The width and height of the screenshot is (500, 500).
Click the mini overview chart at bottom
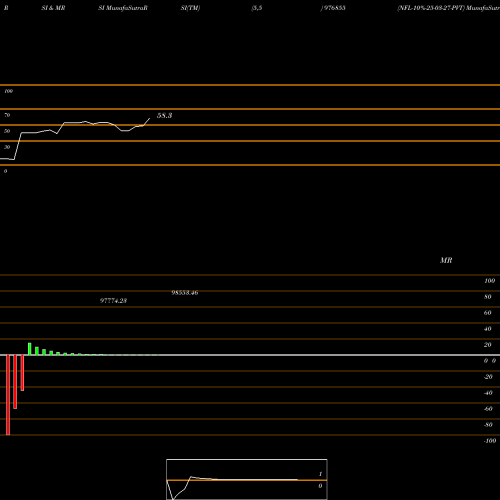tap(247, 479)
